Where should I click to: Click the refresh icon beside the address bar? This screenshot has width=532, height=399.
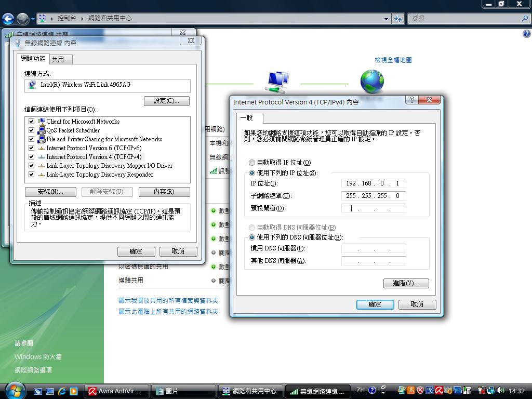pos(397,18)
